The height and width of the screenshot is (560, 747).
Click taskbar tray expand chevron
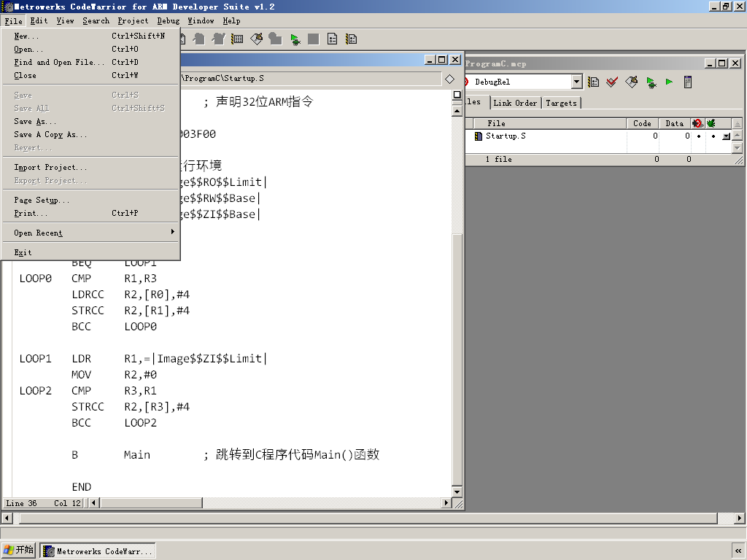pyautogui.click(x=738, y=551)
